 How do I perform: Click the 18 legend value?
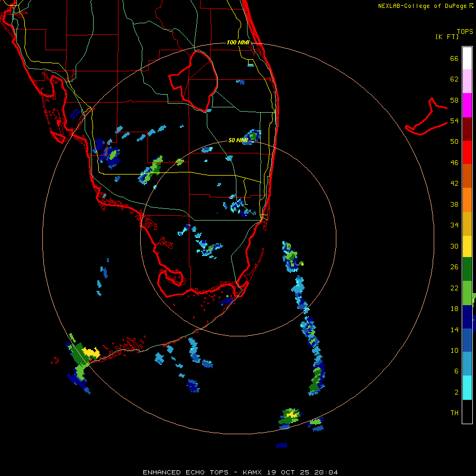tap(454, 309)
